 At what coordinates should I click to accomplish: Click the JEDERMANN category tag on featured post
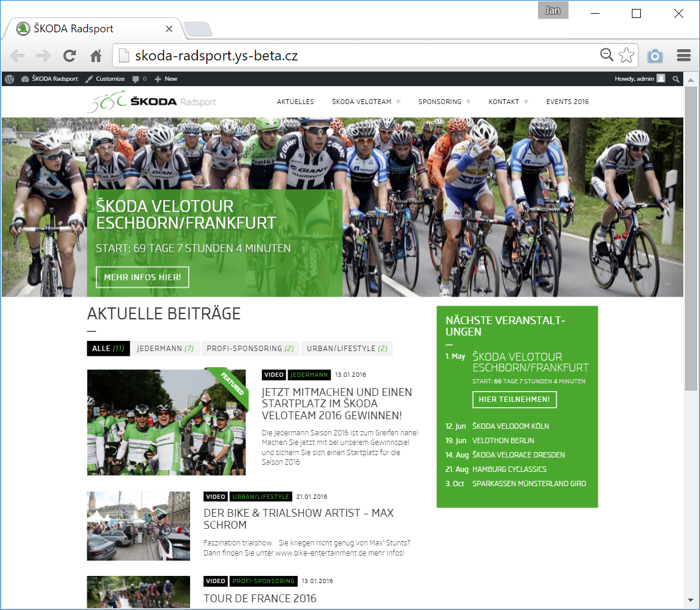[x=309, y=374]
